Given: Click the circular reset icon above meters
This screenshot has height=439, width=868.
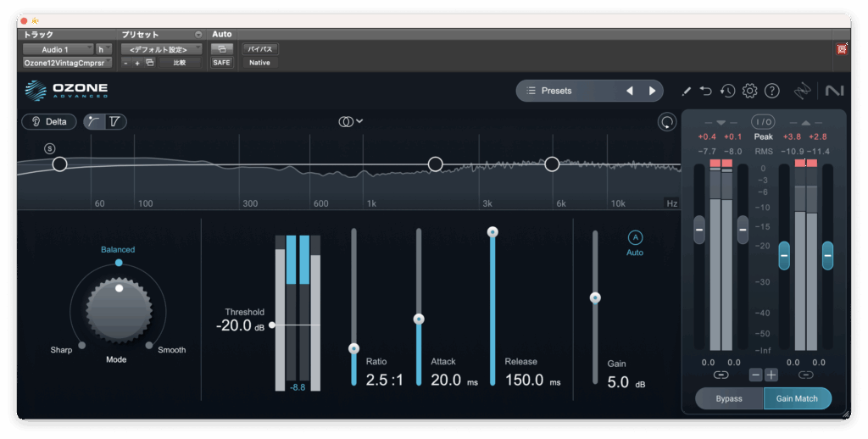Looking at the screenshot, I should coord(668,122).
